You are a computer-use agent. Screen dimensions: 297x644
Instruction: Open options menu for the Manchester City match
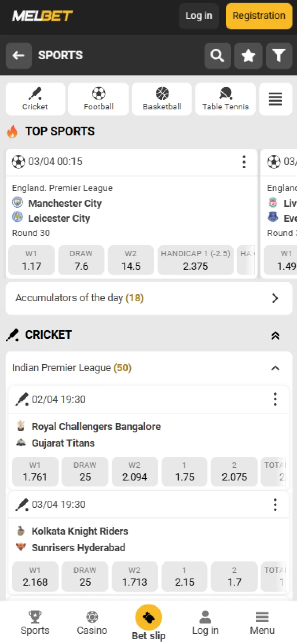244,162
